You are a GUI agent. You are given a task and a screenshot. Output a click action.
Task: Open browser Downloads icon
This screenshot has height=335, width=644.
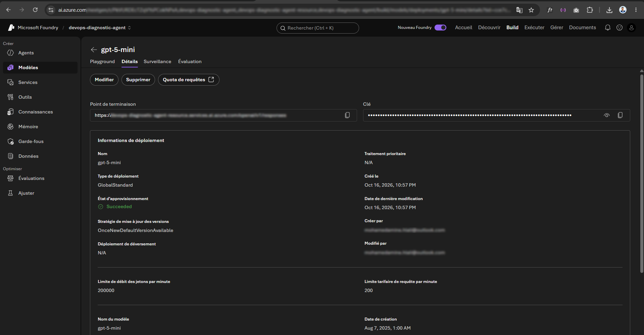tap(609, 10)
